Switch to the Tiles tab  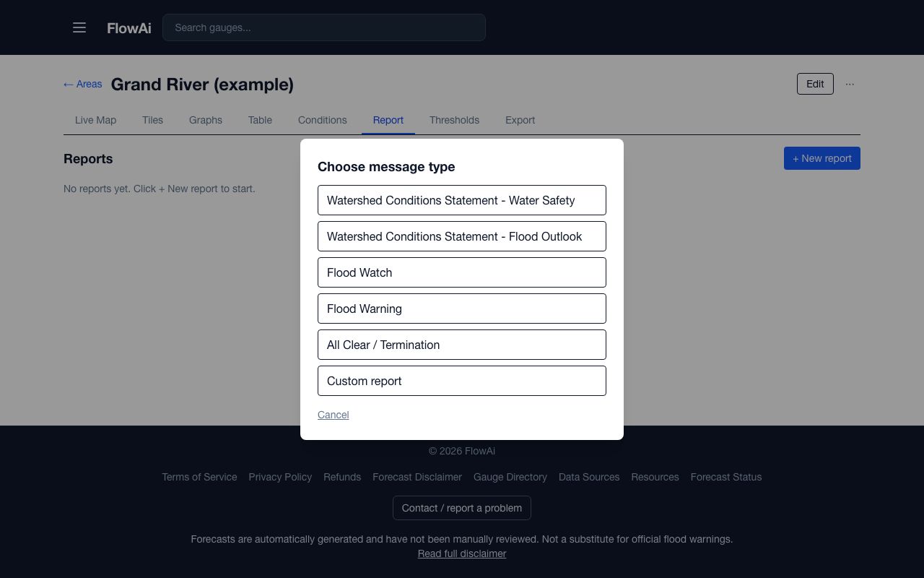pyautogui.click(x=152, y=120)
